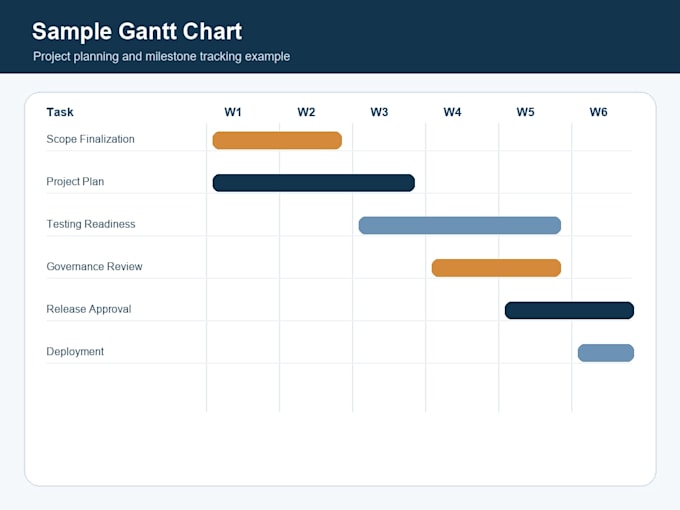The image size is (680, 510).
Task: Click the Task column header
Action: point(60,112)
